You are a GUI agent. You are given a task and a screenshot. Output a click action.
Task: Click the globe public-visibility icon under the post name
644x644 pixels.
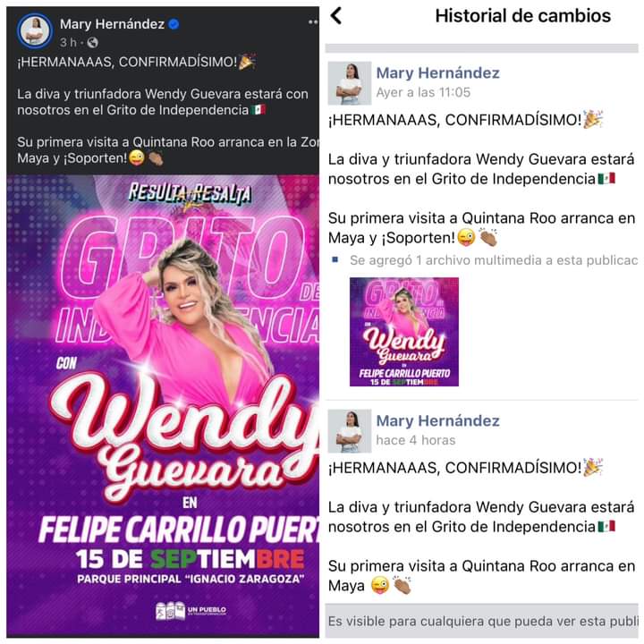pyautogui.click(x=93, y=42)
